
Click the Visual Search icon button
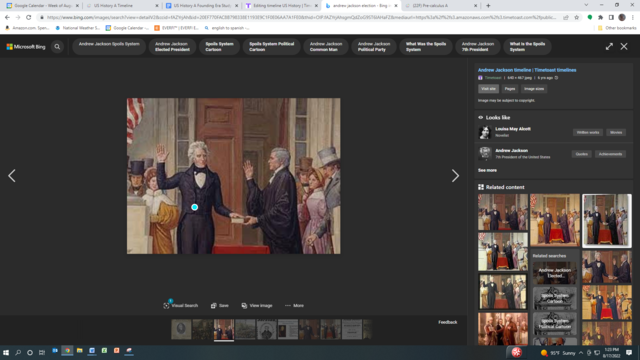pyautogui.click(x=180, y=305)
